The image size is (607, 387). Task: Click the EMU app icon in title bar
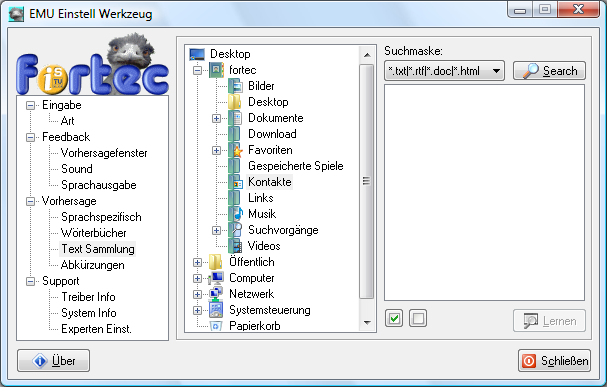(16, 14)
